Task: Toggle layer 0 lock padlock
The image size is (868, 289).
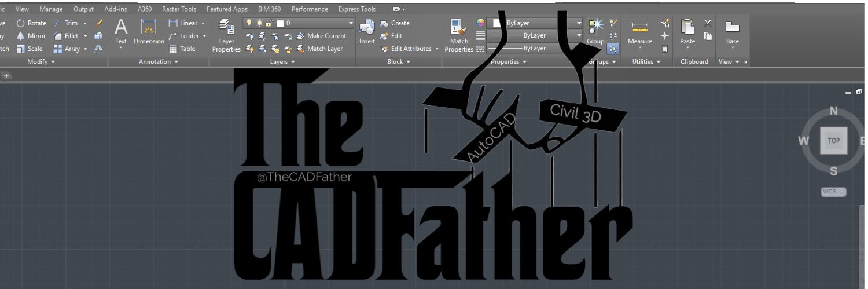Action: (x=269, y=23)
